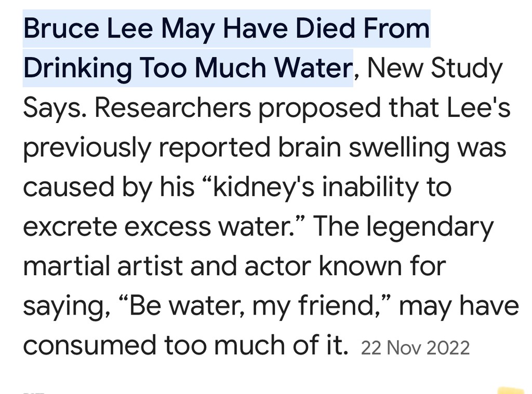Click the highlighted headline 'Bruce Lee May Have Died'
Image resolution: width=532 pixels, height=394 pixels.
coord(226,29)
